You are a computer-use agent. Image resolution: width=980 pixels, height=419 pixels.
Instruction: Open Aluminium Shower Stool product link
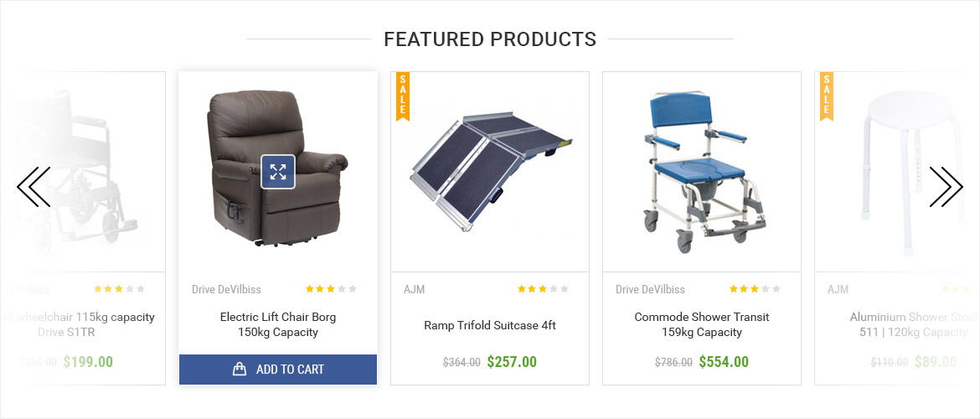click(x=913, y=324)
